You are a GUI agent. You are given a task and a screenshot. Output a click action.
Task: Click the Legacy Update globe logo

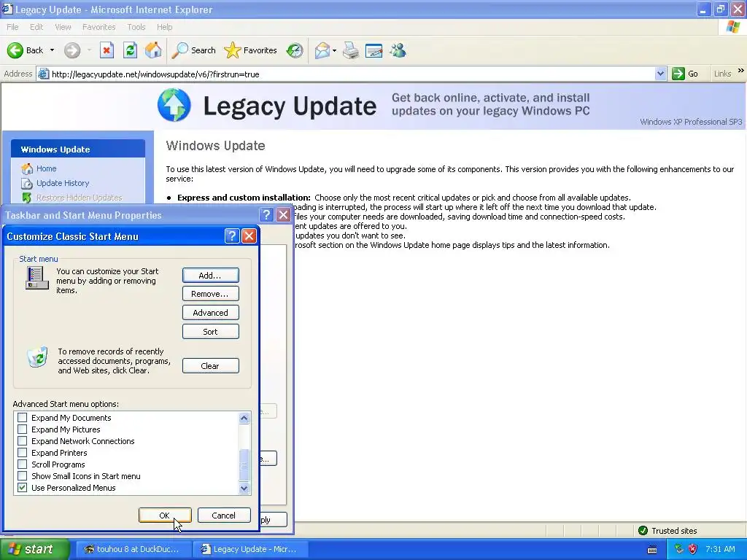click(x=174, y=105)
